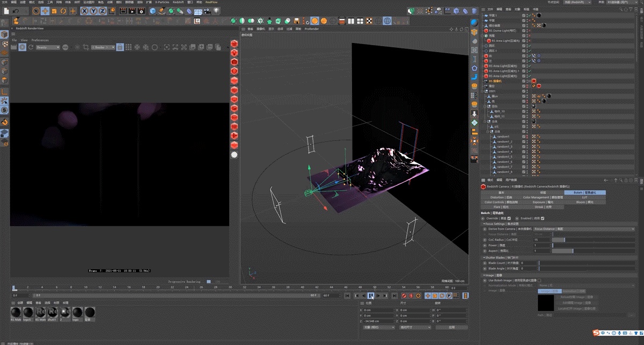Screen dimensions: 644x345
Task: Open Preferences in Redshift RenderView
Action: click(40, 40)
